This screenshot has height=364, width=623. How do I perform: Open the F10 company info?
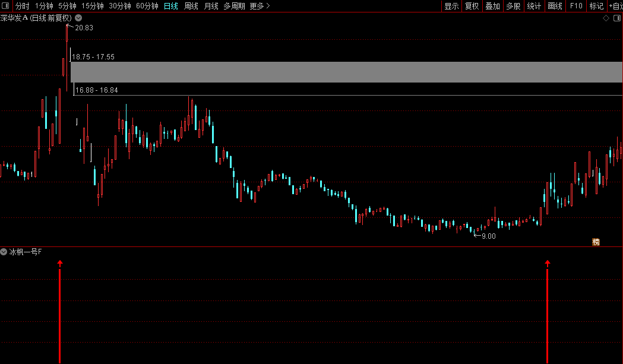point(576,6)
